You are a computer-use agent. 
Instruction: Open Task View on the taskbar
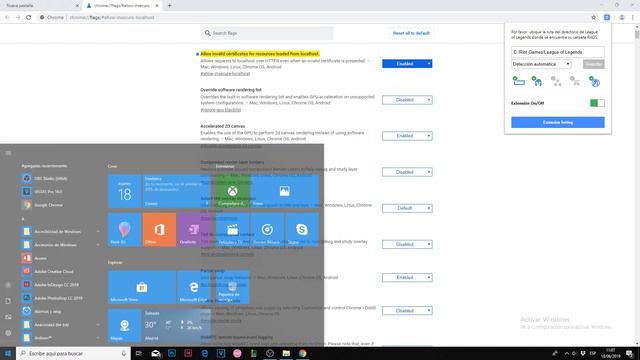[139, 353]
